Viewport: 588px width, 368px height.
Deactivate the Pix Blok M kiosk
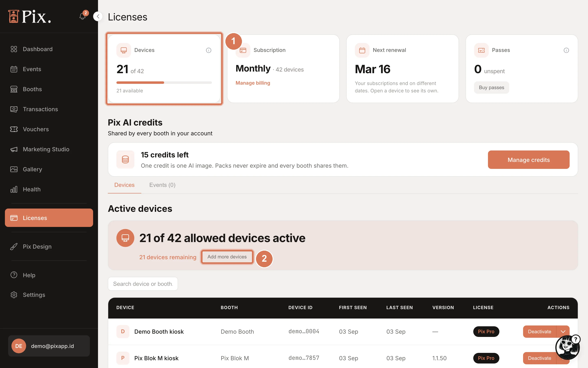pyautogui.click(x=539, y=358)
